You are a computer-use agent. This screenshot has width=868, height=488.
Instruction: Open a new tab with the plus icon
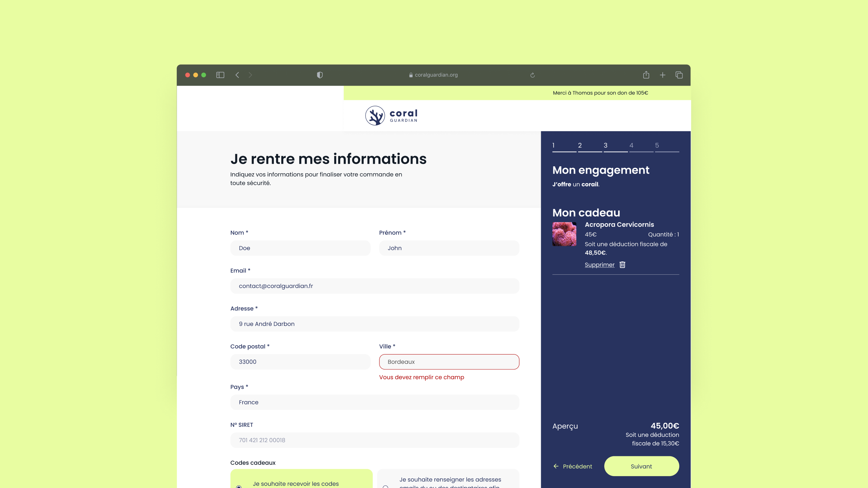(662, 75)
